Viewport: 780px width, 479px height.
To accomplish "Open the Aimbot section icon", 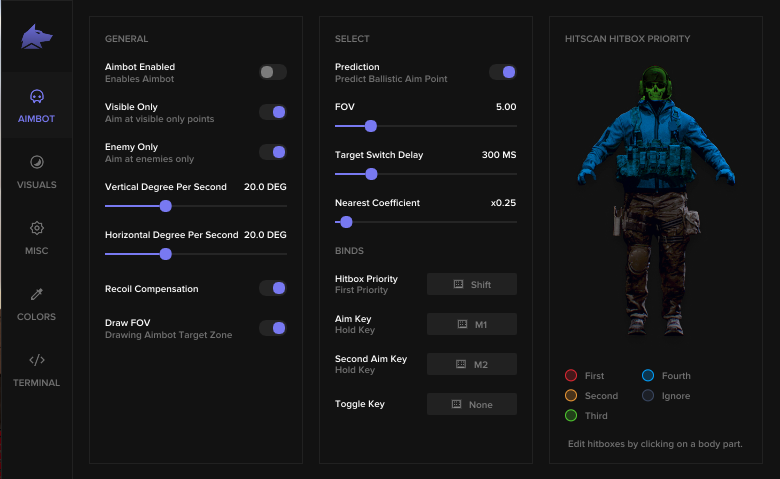I will click(x=37, y=97).
